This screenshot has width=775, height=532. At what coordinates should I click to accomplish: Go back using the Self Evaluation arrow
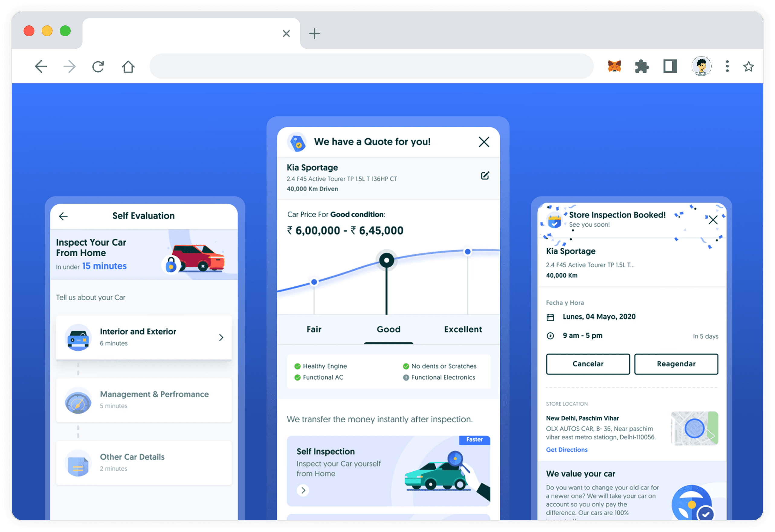(x=63, y=216)
